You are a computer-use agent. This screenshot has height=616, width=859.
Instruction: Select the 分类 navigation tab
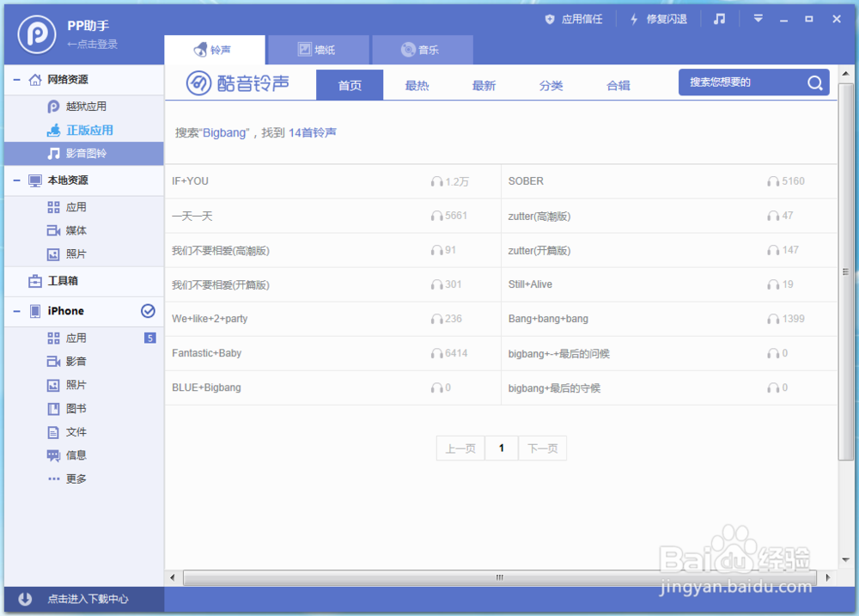(x=551, y=86)
